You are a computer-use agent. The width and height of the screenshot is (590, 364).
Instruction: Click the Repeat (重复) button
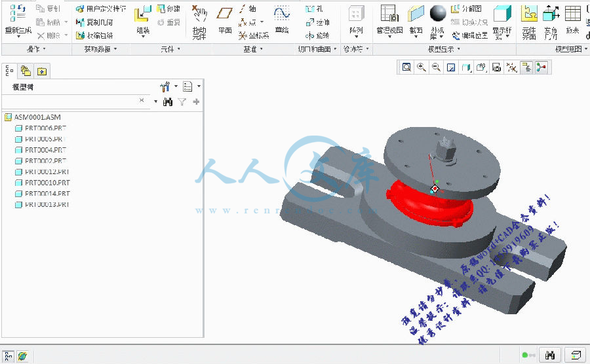tap(168, 22)
